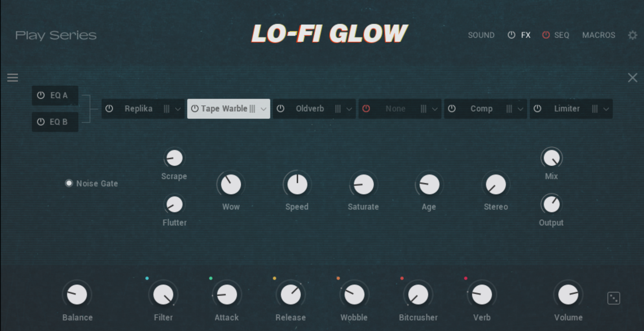The width and height of the screenshot is (644, 331).
Task: Click the Comp preset list icon
Action: [509, 109]
